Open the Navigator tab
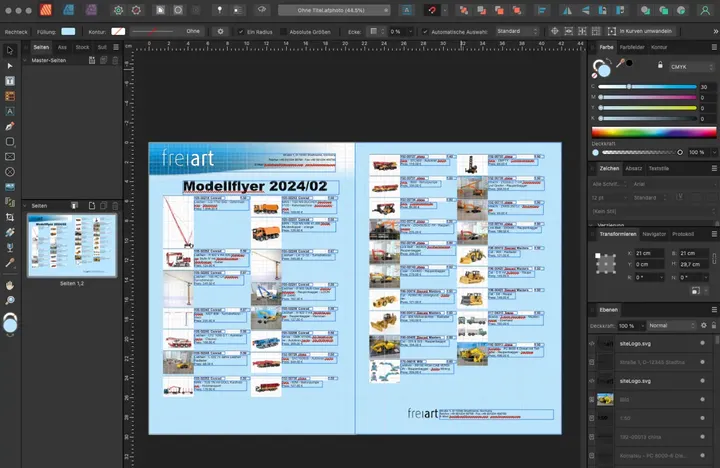The image size is (720, 468). click(654, 234)
